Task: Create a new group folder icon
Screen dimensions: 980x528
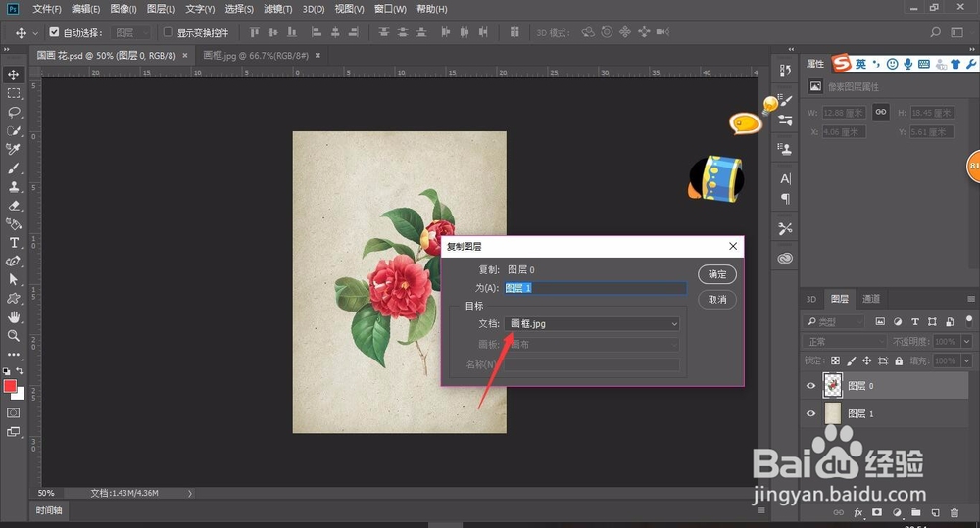Action: pyautogui.click(x=915, y=513)
